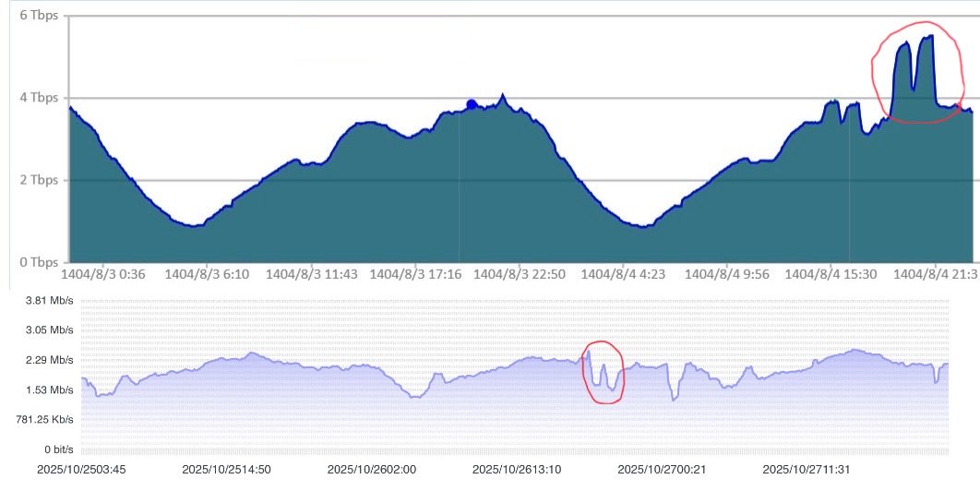Click the '2 Tbps' axis label
This screenshot has height=491, width=980.
pyautogui.click(x=39, y=180)
